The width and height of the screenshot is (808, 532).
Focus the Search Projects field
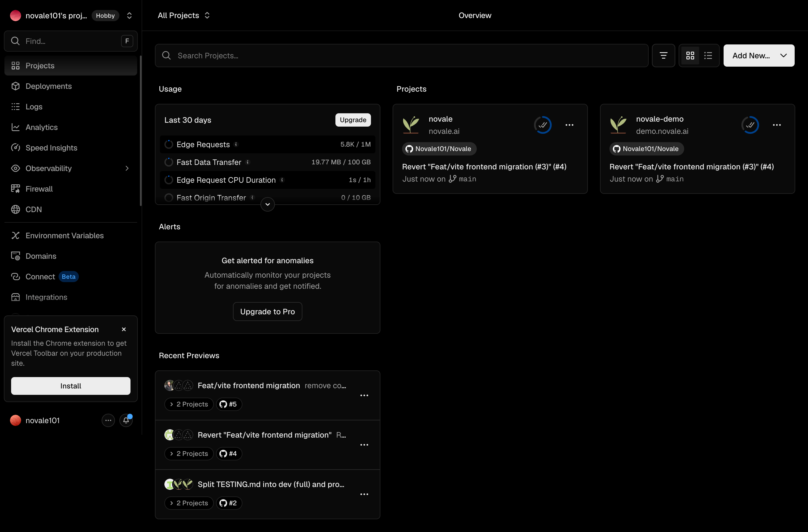pos(402,55)
